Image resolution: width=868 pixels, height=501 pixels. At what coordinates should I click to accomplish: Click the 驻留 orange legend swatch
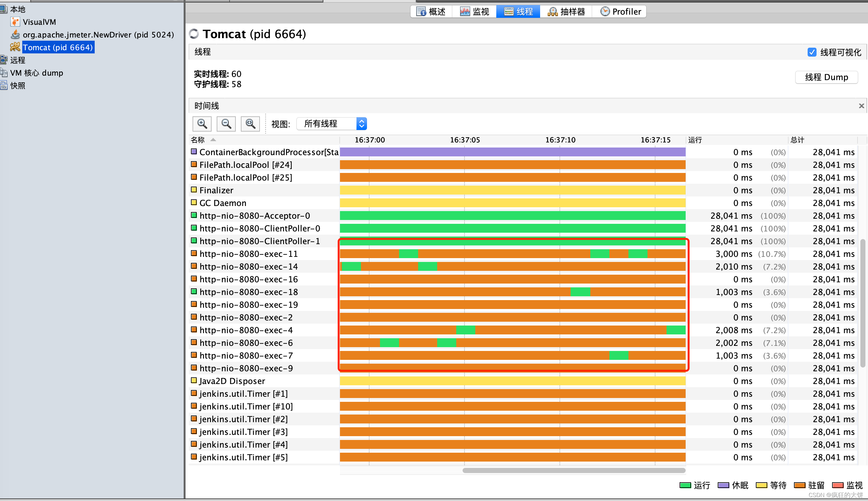tap(800, 485)
